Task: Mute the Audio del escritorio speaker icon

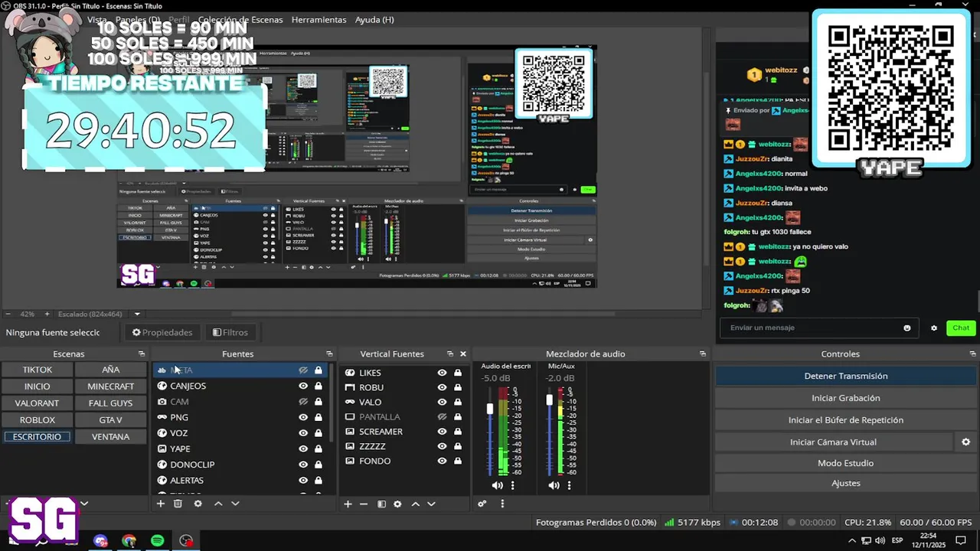Action: [x=497, y=485]
